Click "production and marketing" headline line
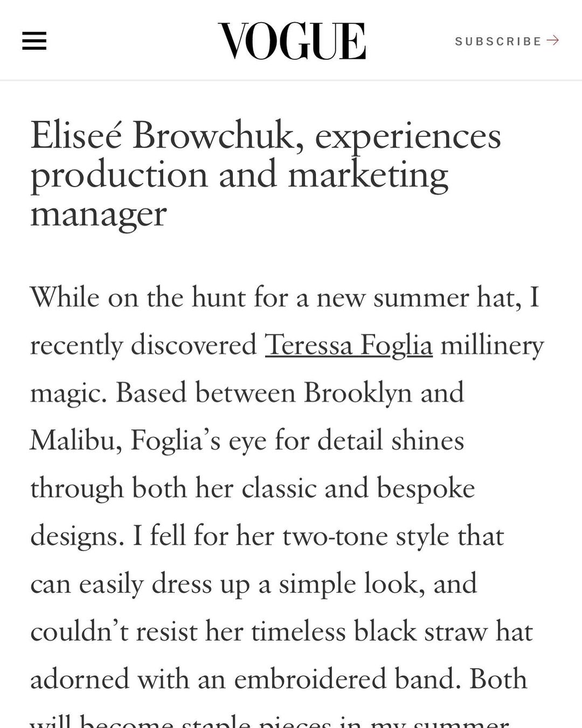This screenshot has height=728, width=582. pyautogui.click(x=239, y=175)
